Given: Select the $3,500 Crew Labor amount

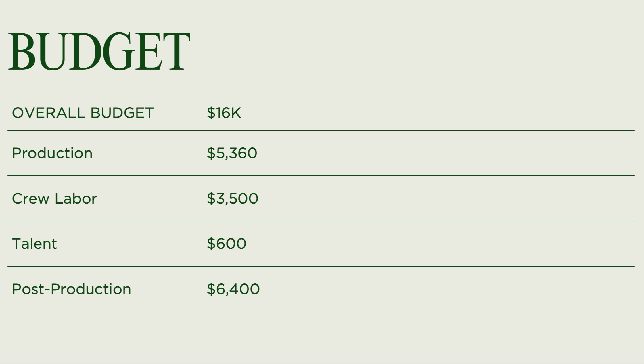Looking at the screenshot, I should [232, 199].
